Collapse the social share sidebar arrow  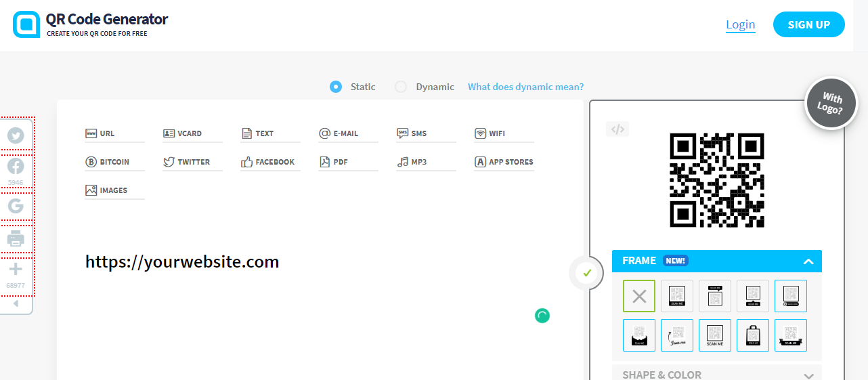(x=16, y=304)
